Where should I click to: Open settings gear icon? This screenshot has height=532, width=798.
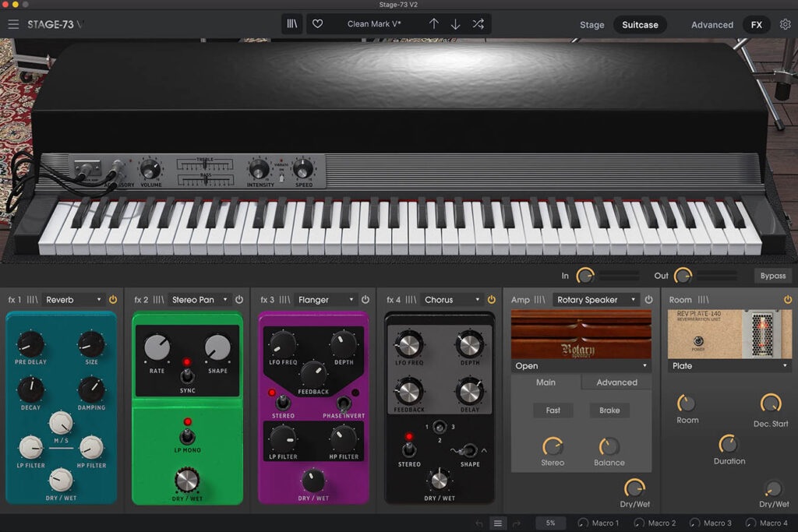(786, 24)
